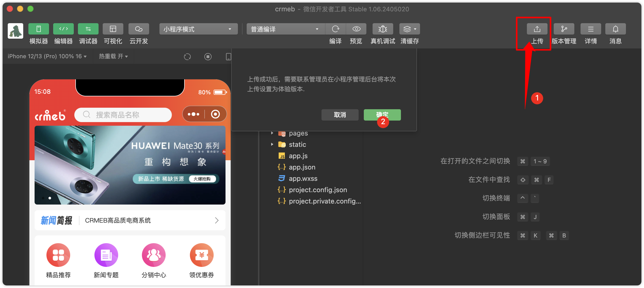644x288 pixels.
Task: Open the 清缓存 clear cache menu
Action: point(410,29)
